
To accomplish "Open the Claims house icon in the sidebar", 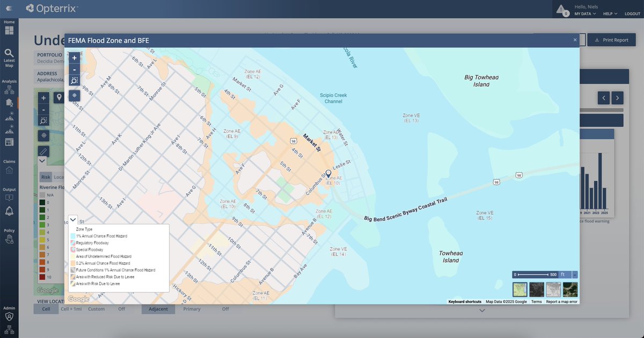I will (9, 170).
